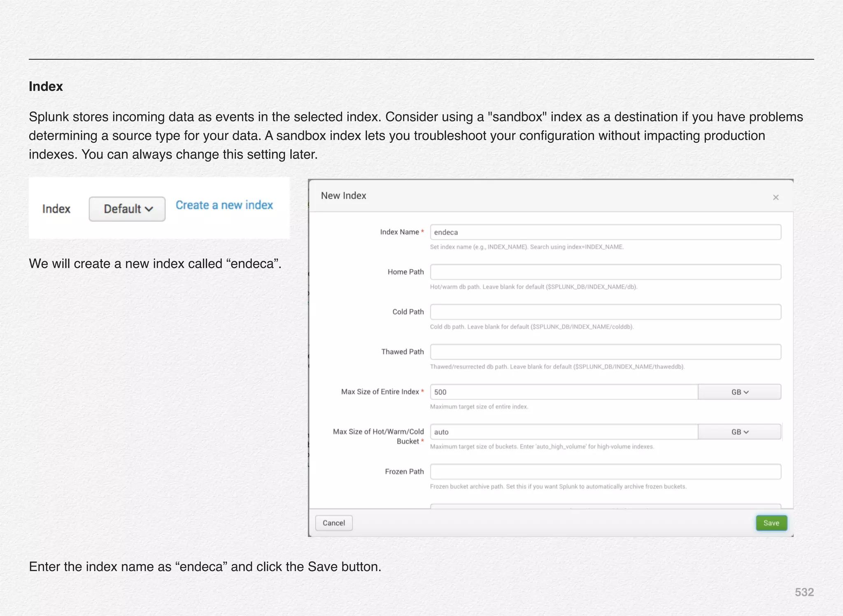Select the 'Frozen bucket archive path' hint text
This screenshot has height=616, width=843.
pos(558,487)
